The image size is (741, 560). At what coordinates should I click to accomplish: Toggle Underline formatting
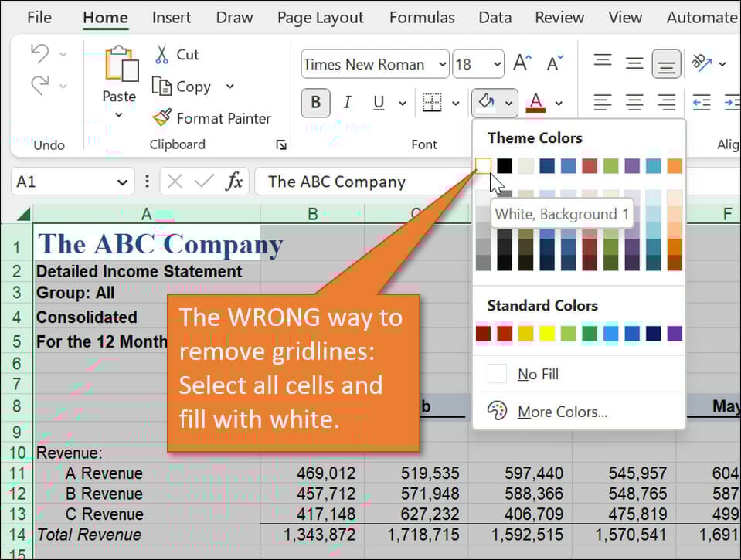[x=379, y=103]
